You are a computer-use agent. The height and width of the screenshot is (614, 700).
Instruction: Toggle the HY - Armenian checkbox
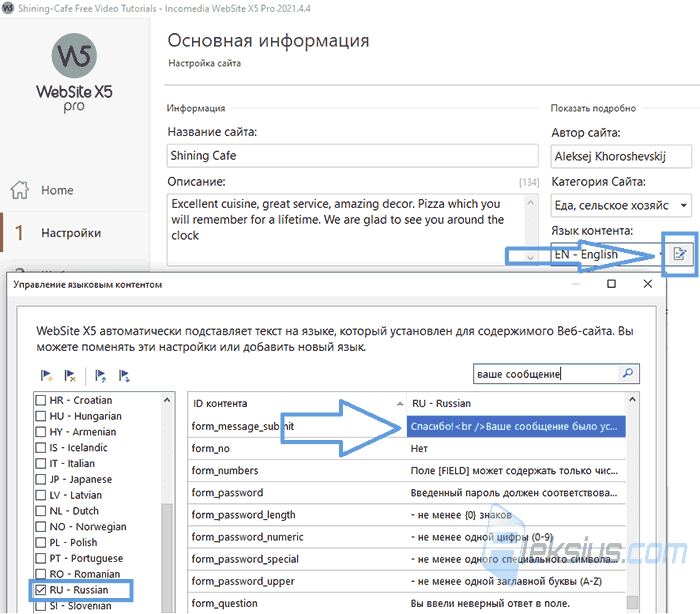41,431
